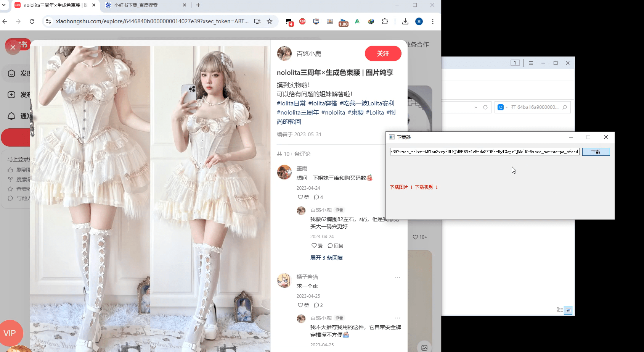Image resolution: width=644 pixels, height=352 pixels.
Task: Open the Chrome profile avatar icon
Action: point(419,21)
